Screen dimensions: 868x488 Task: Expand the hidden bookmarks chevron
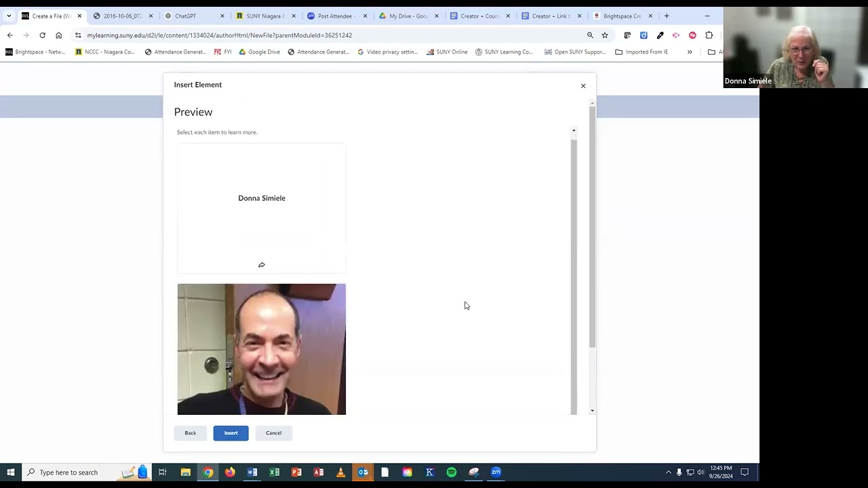click(x=690, y=52)
